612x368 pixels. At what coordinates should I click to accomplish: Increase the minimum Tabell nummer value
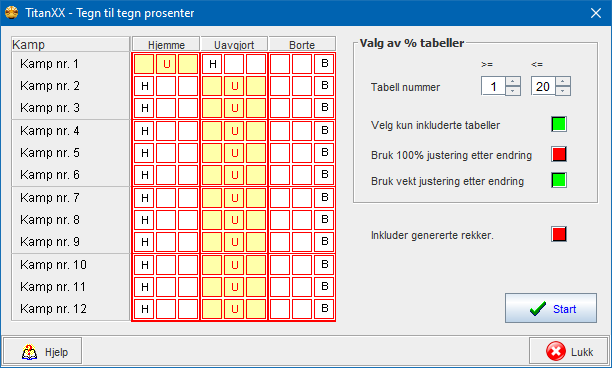513,82
